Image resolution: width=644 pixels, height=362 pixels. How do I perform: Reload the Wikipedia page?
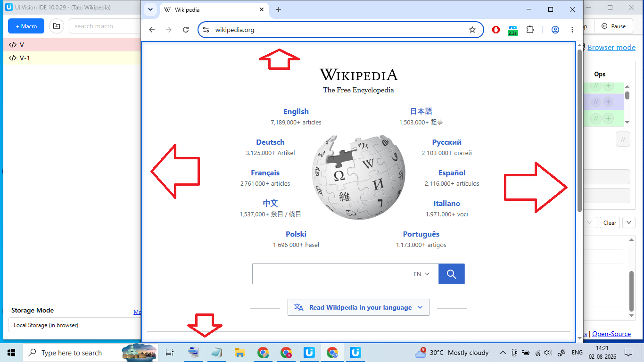pyautogui.click(x=186, y=30)
